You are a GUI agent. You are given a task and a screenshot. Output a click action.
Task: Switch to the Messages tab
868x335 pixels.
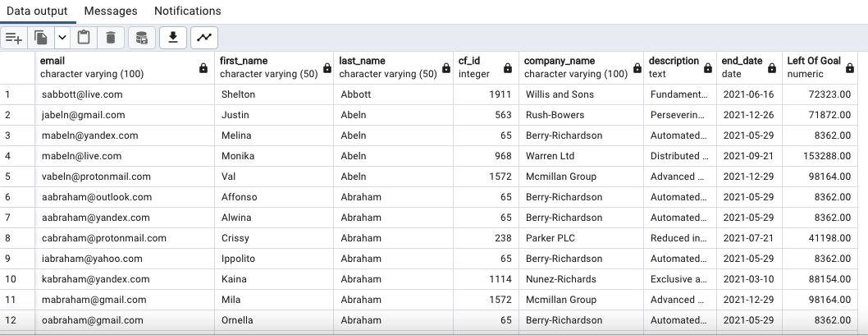click(x=111, y=11)
